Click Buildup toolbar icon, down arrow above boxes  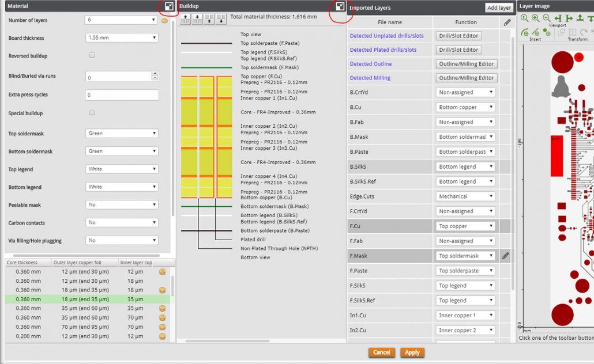tap(197, 19)
